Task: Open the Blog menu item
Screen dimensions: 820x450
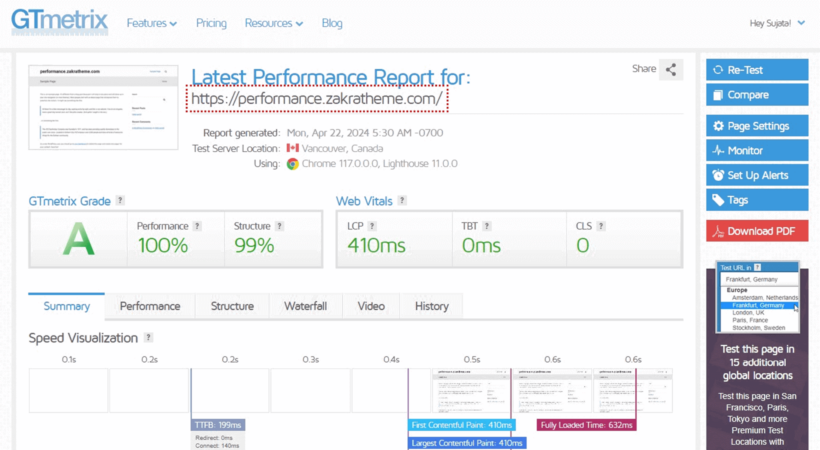Action: [332, 23]
